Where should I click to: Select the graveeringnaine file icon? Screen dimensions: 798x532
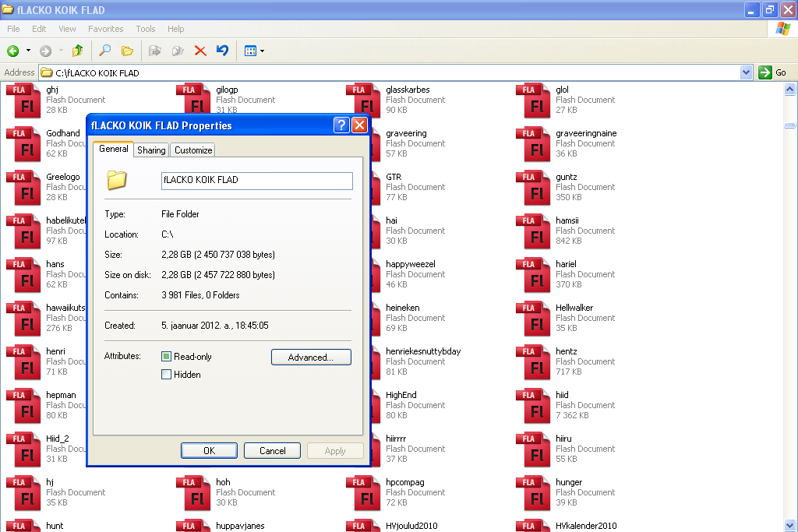[533, 144]
